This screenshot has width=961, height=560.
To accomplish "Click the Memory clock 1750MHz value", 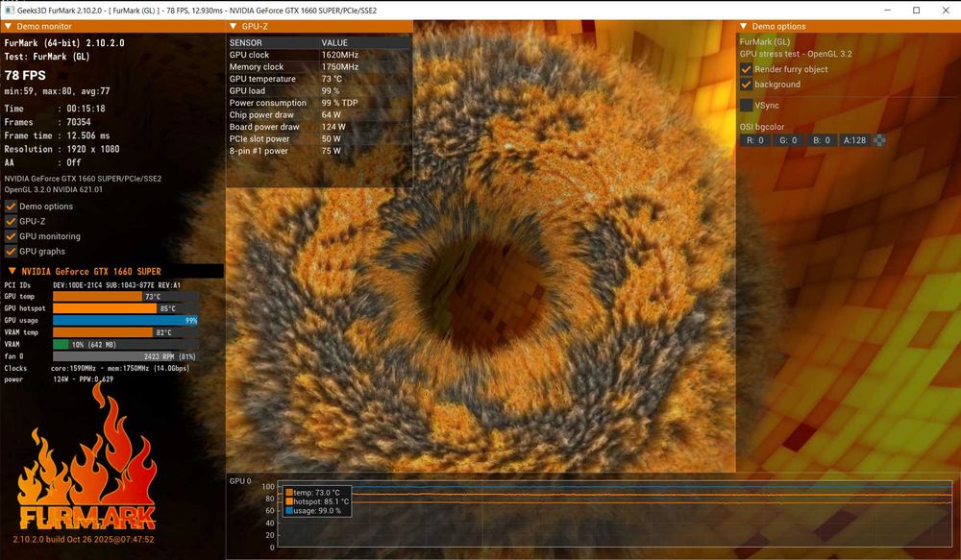I will click(x=340, y=67).
